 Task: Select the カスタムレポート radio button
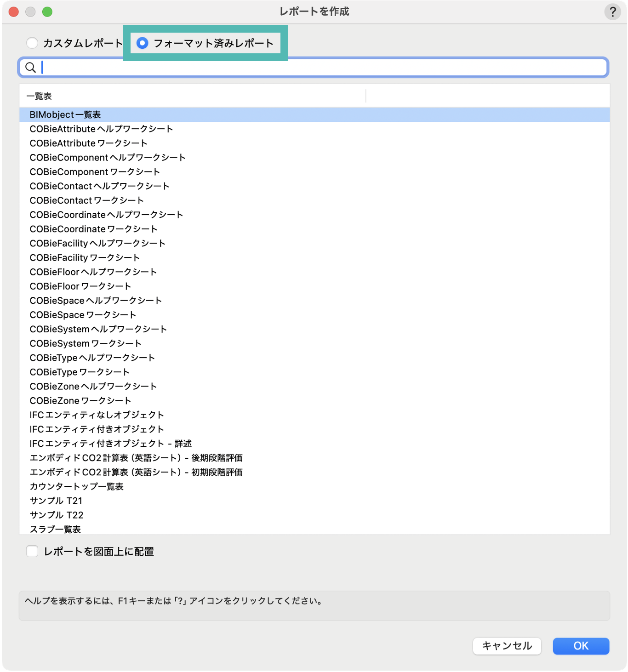tap(32, 43)
